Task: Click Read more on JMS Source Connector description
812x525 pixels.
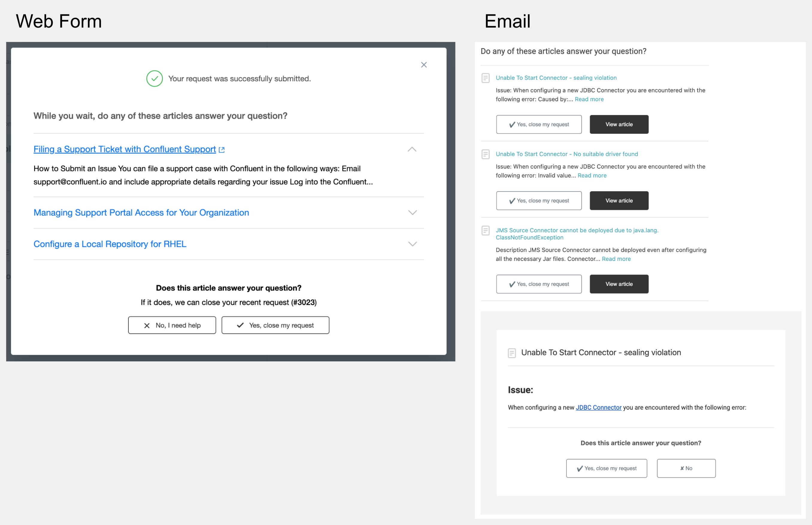Action: click(x=616, y=259)
